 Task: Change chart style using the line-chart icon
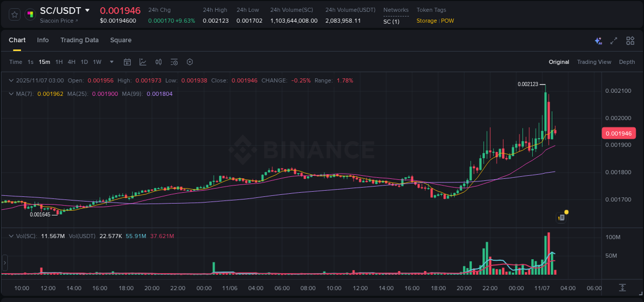(142, 62)
